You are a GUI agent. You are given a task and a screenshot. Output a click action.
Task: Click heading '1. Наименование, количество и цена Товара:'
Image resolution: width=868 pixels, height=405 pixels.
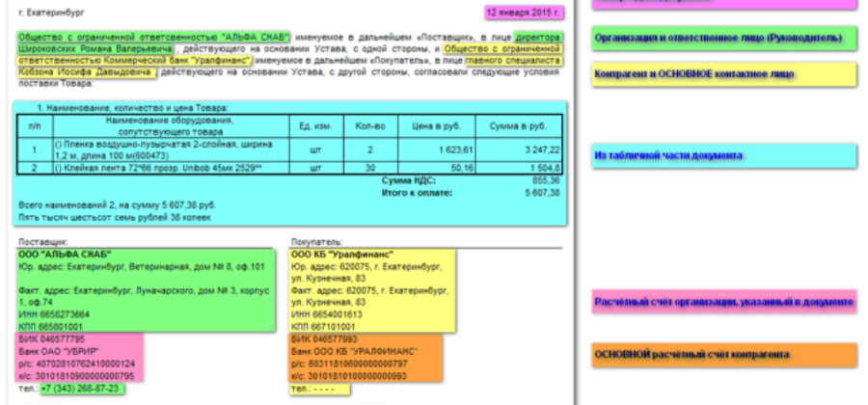[133, 108]
